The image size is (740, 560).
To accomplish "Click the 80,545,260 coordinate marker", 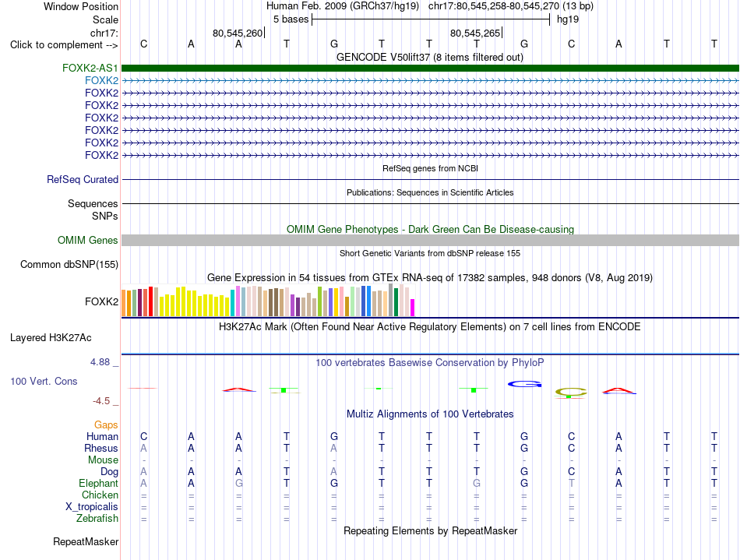I will [x=238, y=33].
